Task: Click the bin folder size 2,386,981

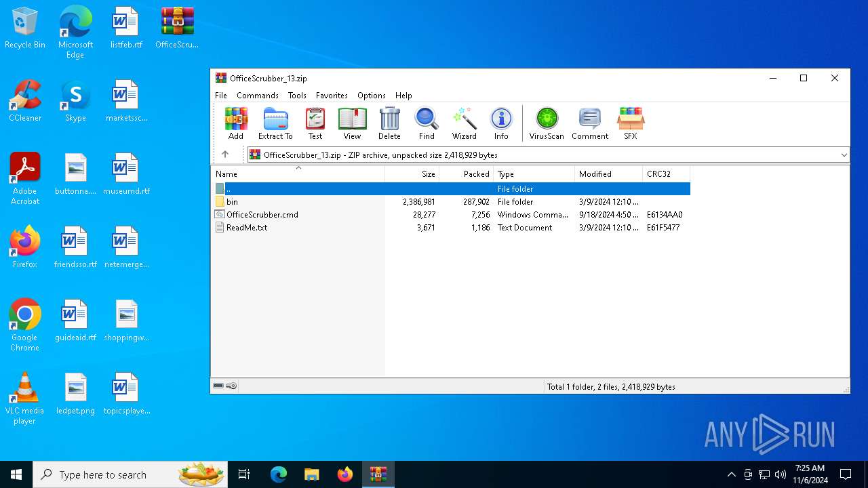Action: tap(419, 201)
